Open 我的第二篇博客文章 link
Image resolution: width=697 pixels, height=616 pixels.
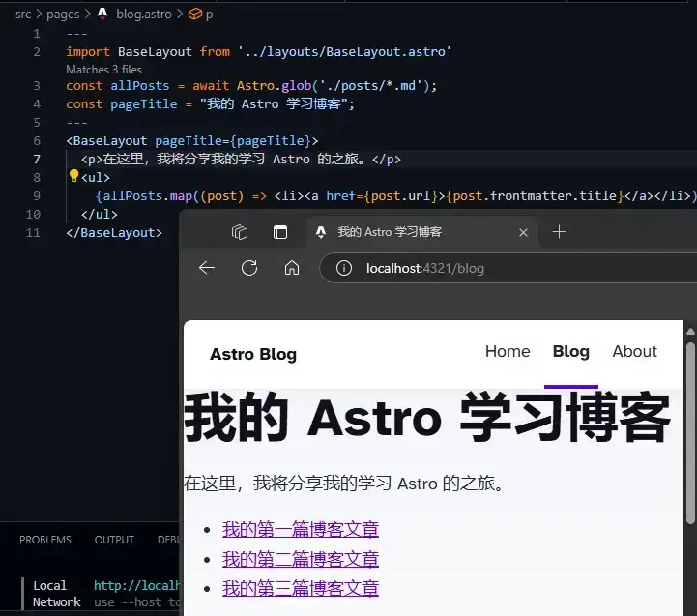pyautogui.click(x=301, y=559)
